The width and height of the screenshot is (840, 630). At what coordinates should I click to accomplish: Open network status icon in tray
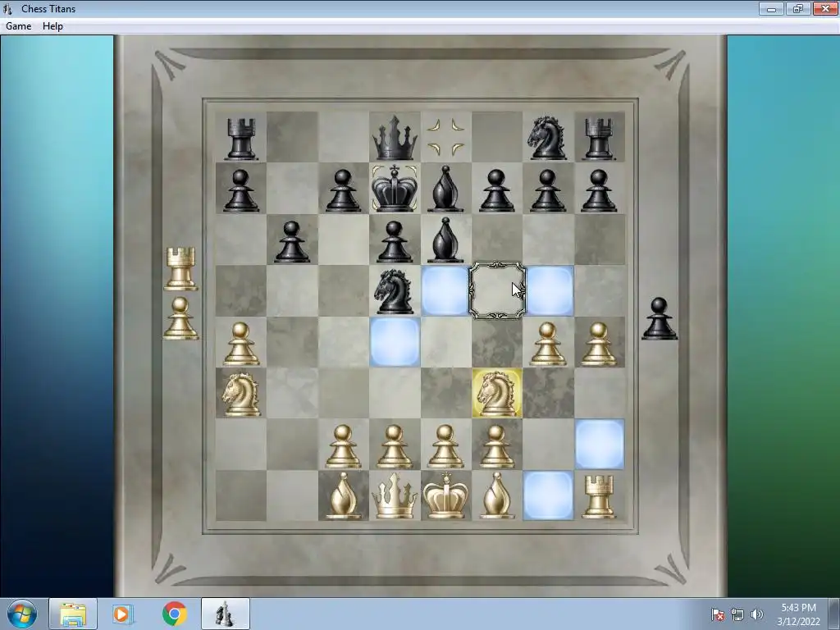(x=737, y=614)
